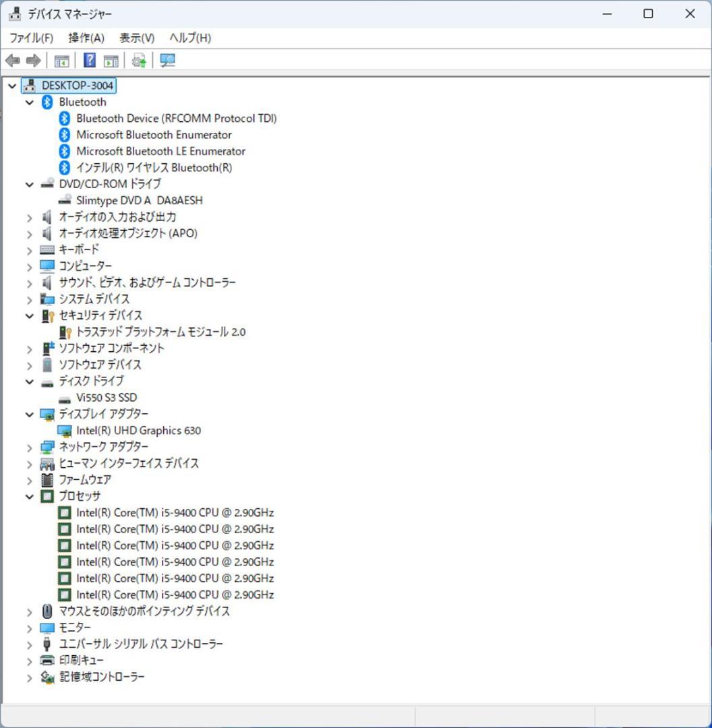Click the Bluetooth category icon

click(x=47, y=102)
